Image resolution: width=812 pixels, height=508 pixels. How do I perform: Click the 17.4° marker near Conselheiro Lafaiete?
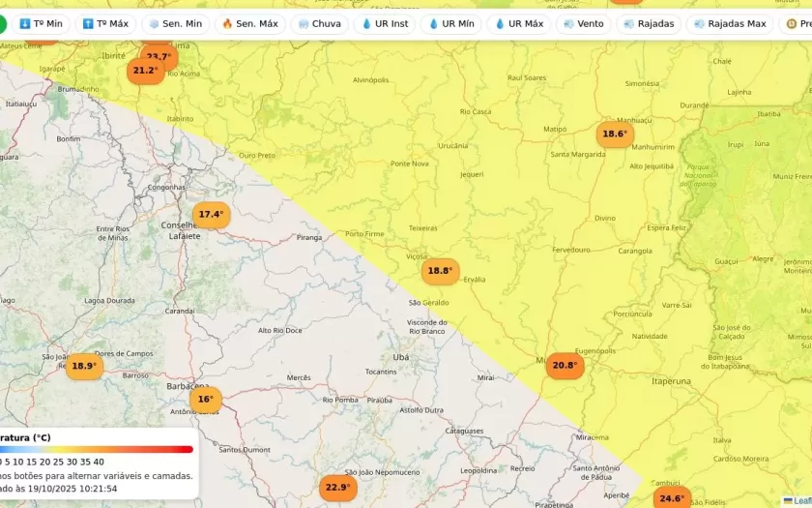click(x=211, y=215)
